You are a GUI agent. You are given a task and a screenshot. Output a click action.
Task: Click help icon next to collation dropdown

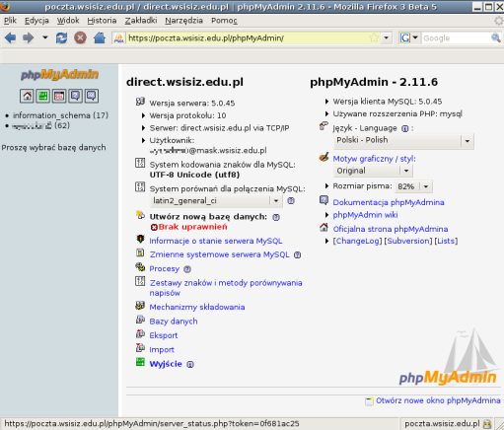291,201
